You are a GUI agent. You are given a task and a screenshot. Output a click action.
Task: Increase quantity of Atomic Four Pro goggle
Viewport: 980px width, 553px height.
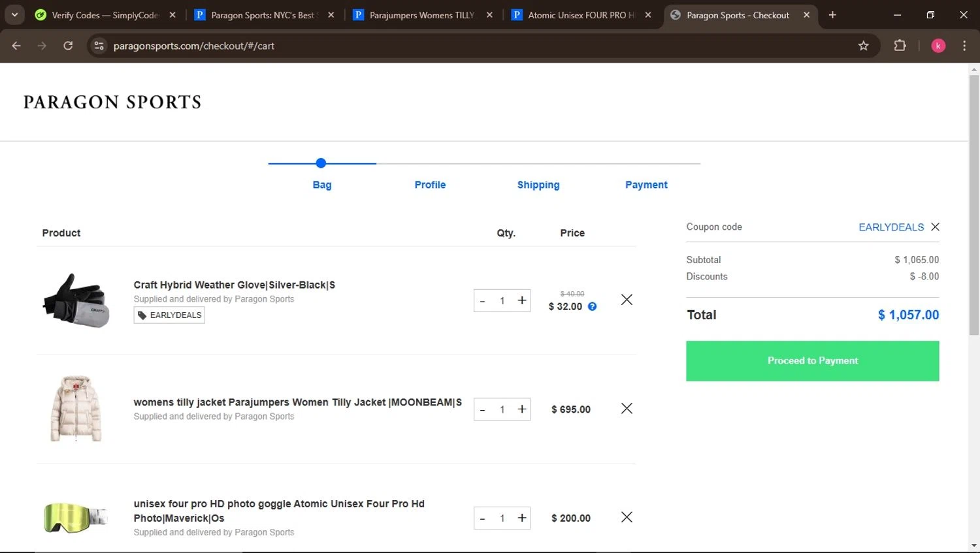point(521,518)
